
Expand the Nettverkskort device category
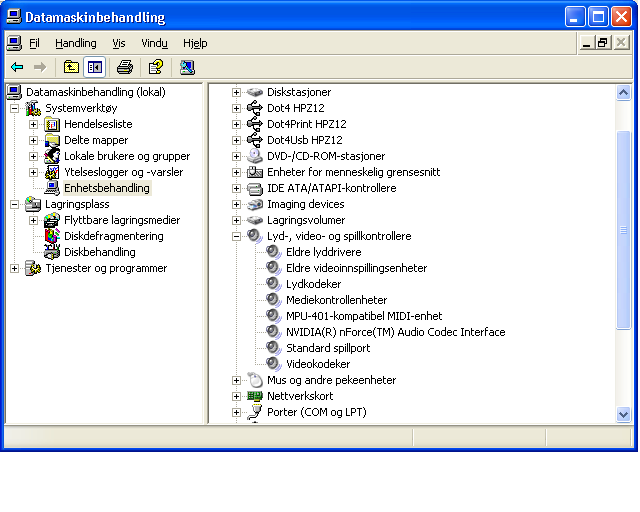[237, 396]
